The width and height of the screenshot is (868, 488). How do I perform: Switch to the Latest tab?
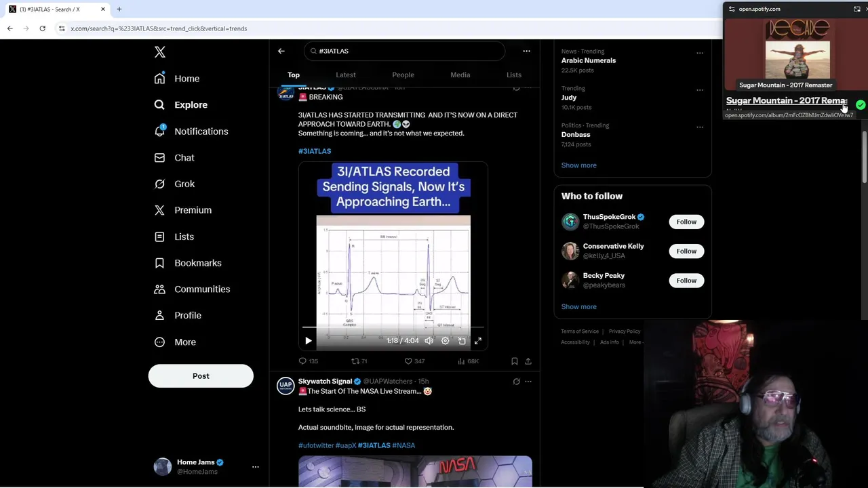click(x=346, y=75)
